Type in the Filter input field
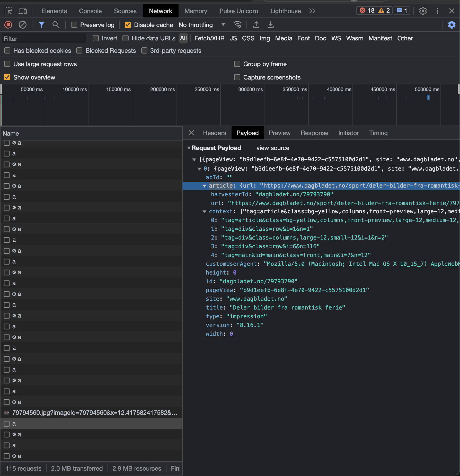Viewport: 460px width, 476px height. pyautogui.click(x=44, y=38)
